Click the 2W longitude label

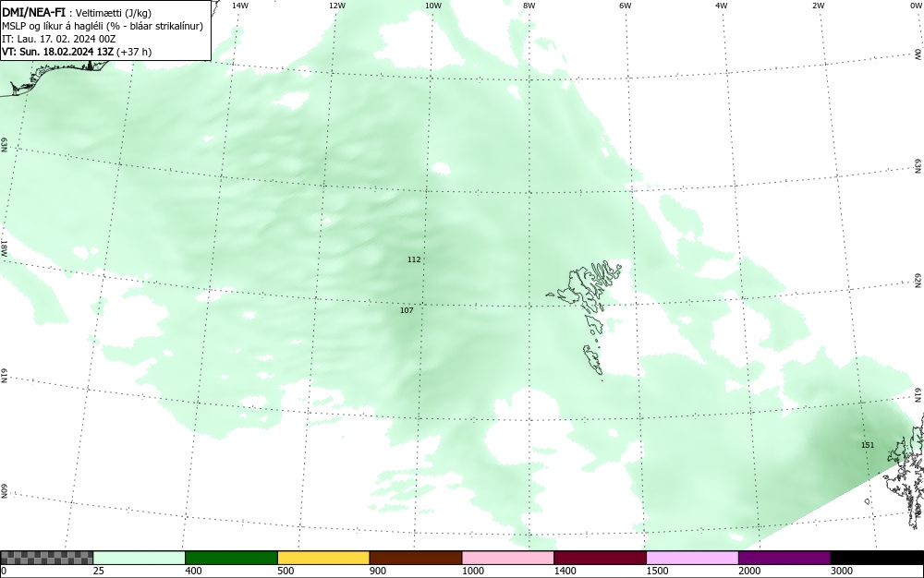coord(818,6)
